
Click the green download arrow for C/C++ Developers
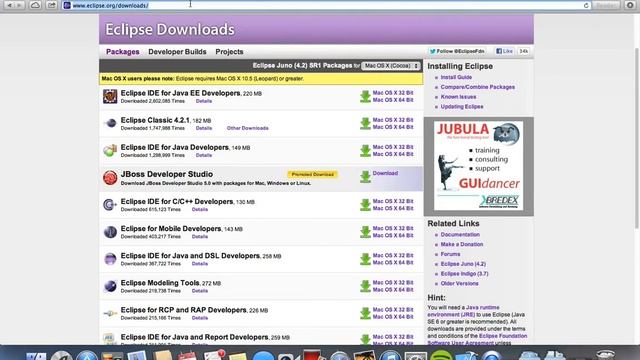pos(365,205)
